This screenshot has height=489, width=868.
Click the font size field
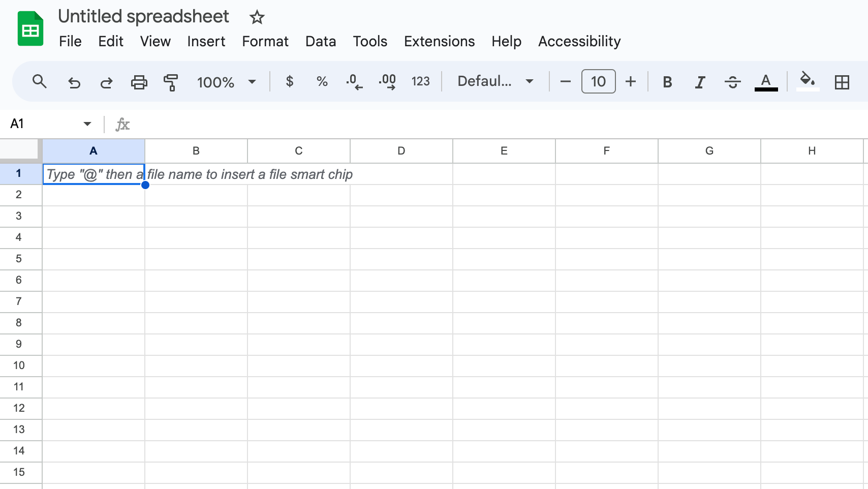tap(598, 81)
